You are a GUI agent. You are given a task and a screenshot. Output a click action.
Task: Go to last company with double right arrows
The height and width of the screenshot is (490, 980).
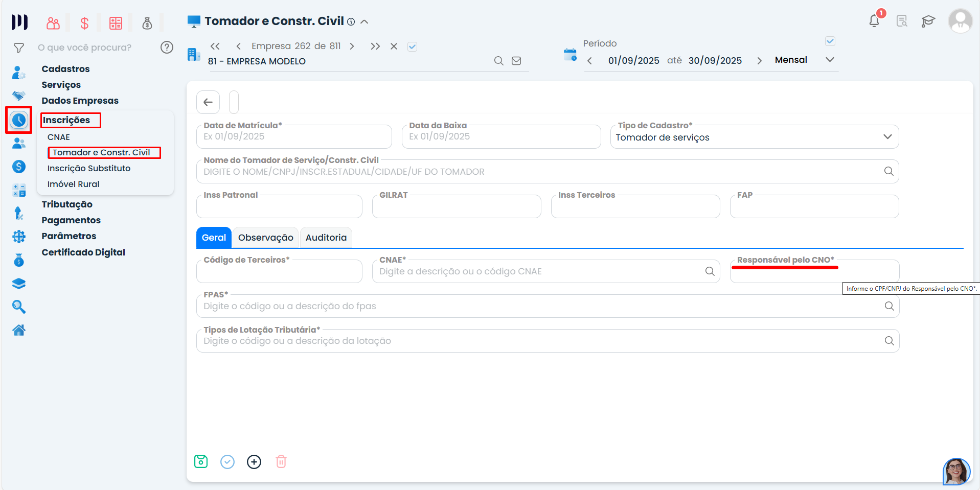point(375,46)
